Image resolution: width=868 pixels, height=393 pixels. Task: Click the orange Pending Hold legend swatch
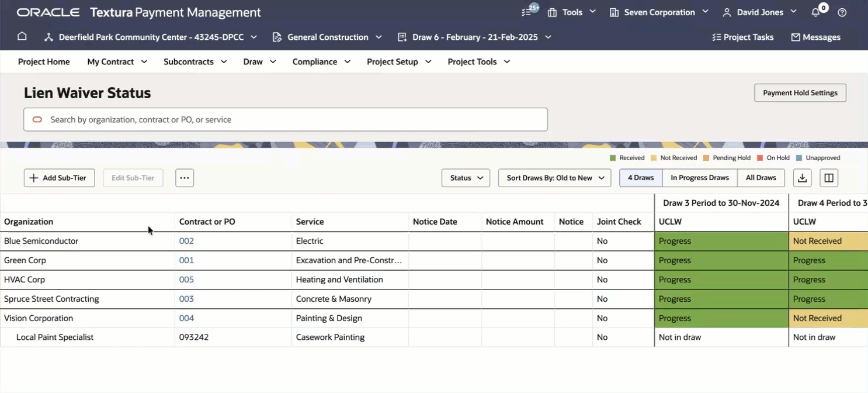[x=706, y=158]
